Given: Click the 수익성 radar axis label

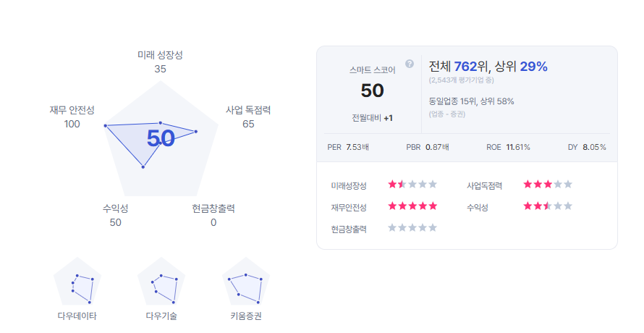Looking at the screenshot, I should 116,208.
